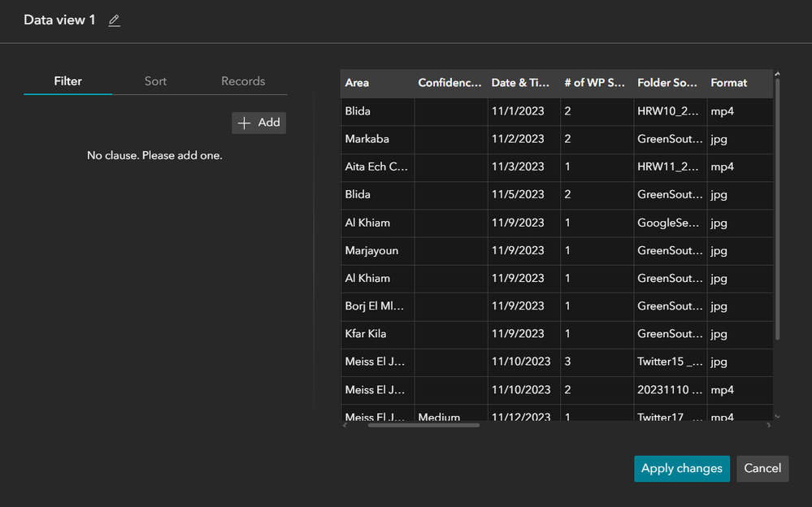Image resolution: width=812 pixels, height=507 pixels.
Task: Open the Records tab
Action: click(x=243, y=81)
